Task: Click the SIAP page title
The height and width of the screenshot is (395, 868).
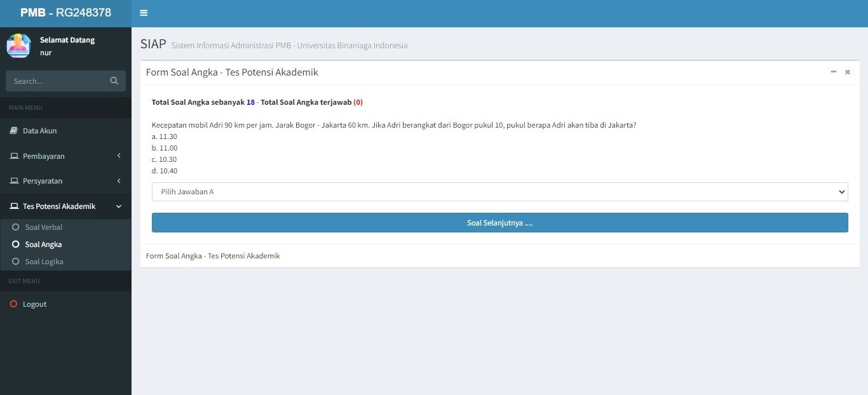Action: (153, 44)
